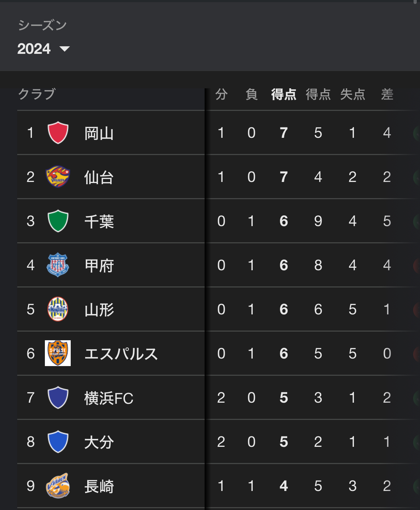Open the 2024 season dropdown
Image resolution: width=420 pixels, height=510 pixels.
point(43,49)
